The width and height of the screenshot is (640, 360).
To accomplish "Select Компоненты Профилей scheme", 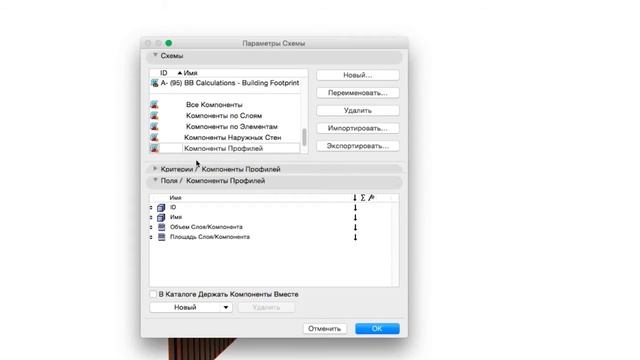I will click(225, 149).
